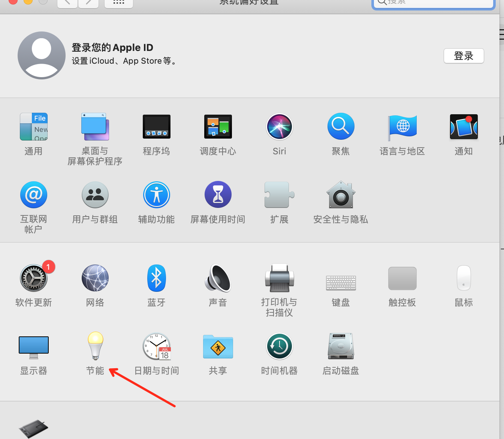
Task: Open 网络 Network preferences
Action: (x=95, y=278)
